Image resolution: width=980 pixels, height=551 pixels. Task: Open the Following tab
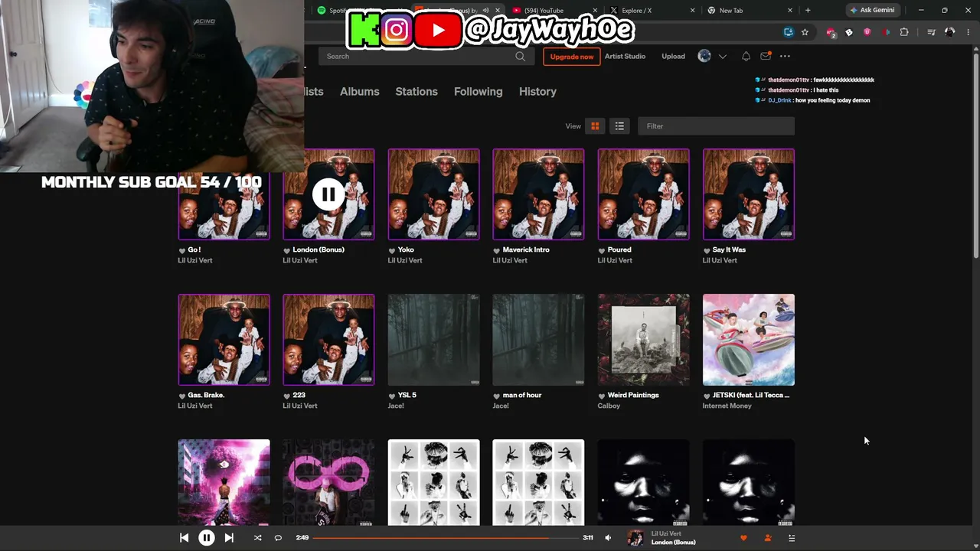479,91
